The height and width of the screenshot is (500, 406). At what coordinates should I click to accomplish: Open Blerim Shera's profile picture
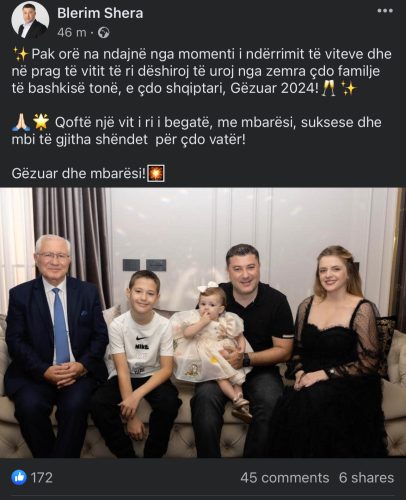[x=30, y=20]
